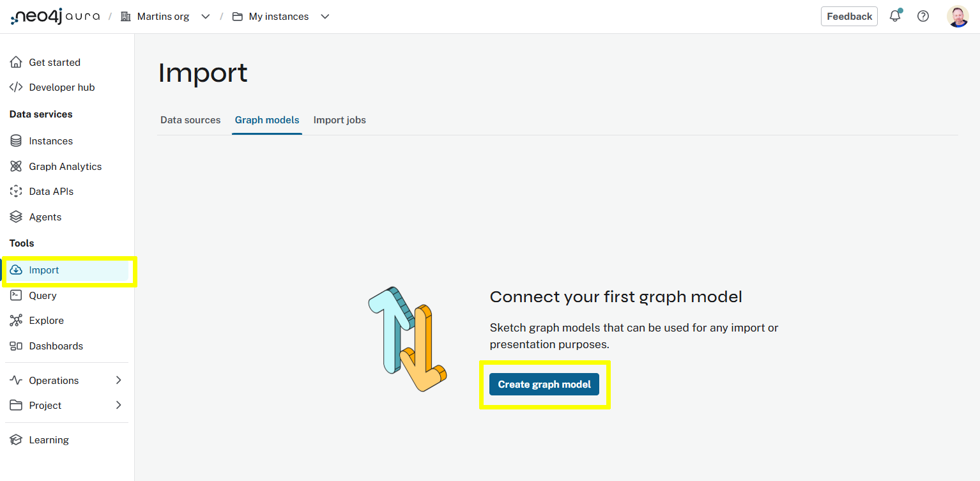Screen dimensions: 980x481
Task: Select the Import cloud icon
Action: tap(16, 270)
